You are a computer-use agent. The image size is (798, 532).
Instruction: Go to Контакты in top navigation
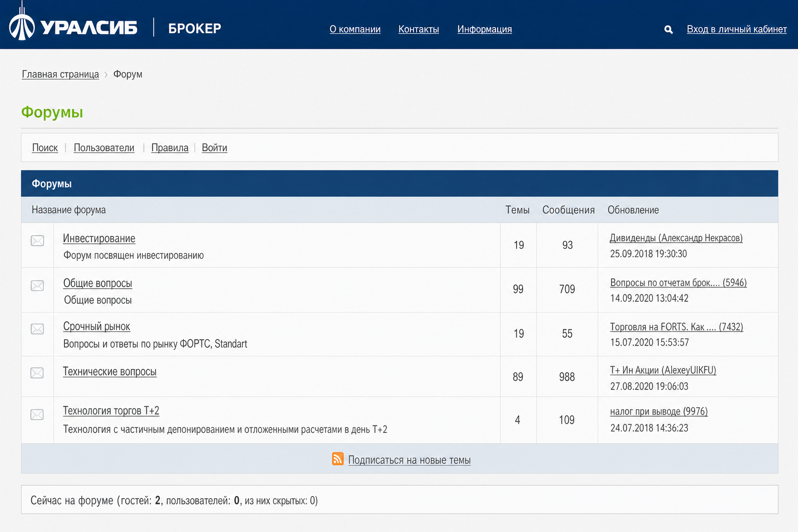click(x=419, y=29)
